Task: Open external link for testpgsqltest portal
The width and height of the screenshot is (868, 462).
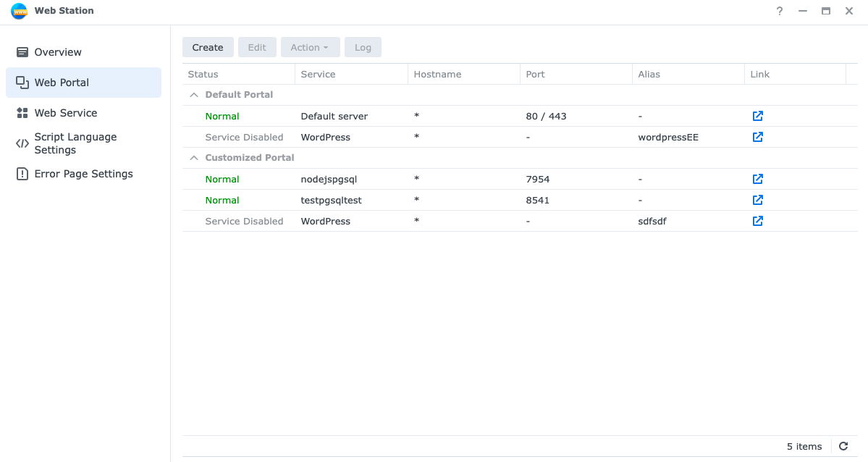Action: [x=757, y=200]
